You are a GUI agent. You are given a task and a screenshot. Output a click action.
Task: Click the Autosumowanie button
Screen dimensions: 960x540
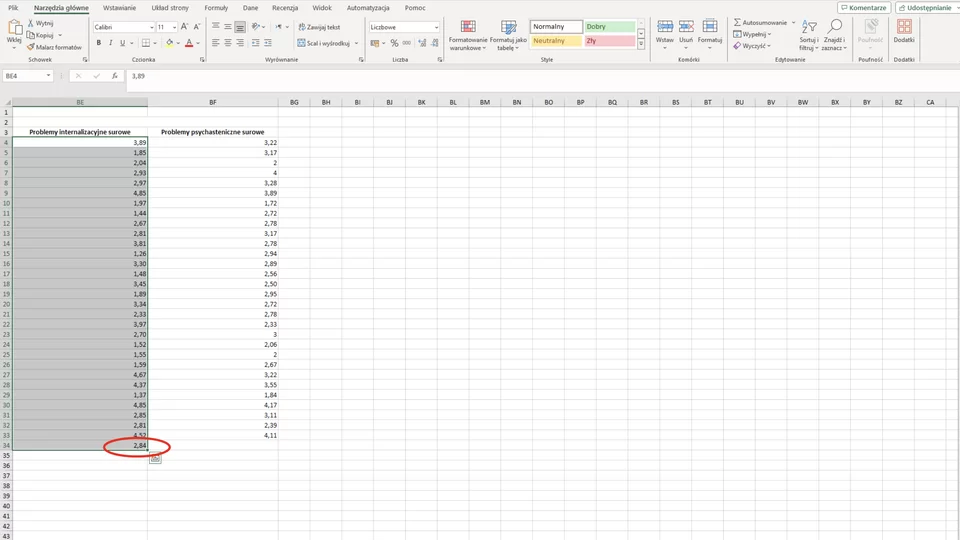point(761,23)
